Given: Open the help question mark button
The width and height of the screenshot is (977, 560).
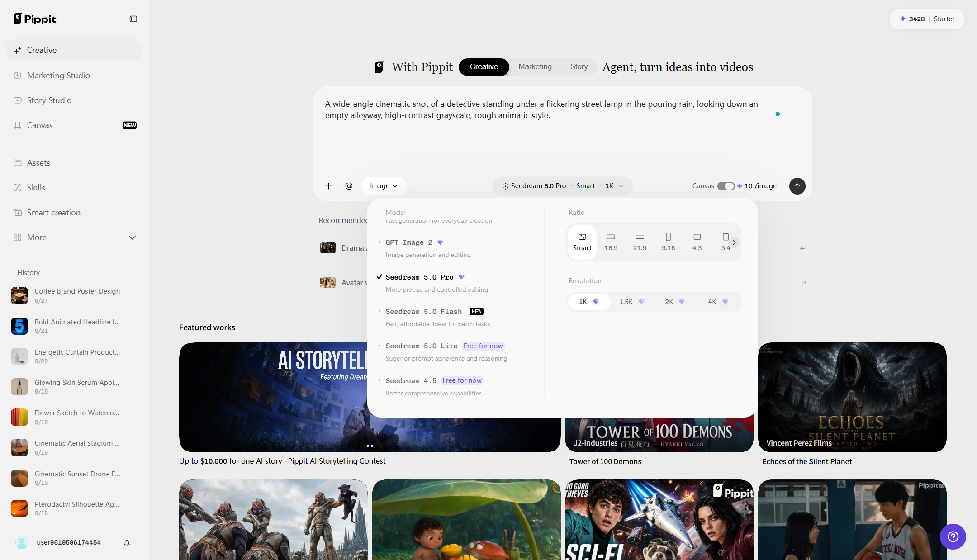Looking at the screenshot, I should pos(953,536).
